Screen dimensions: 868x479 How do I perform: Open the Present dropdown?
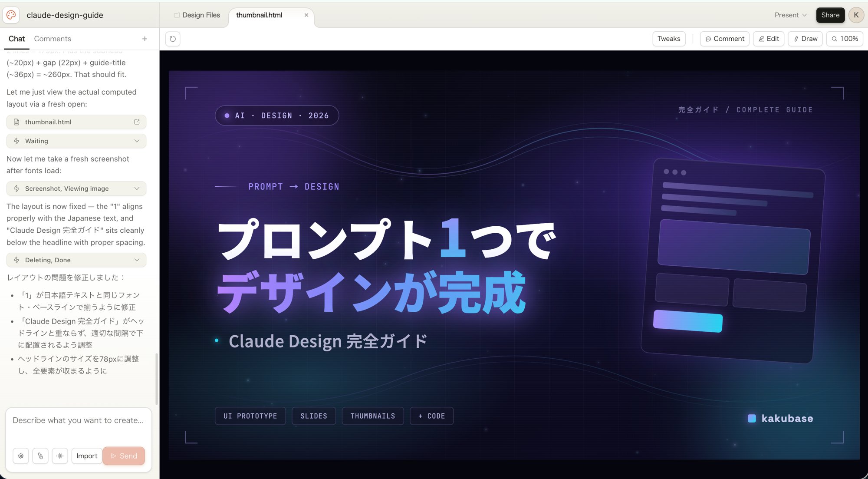(790, 15)
